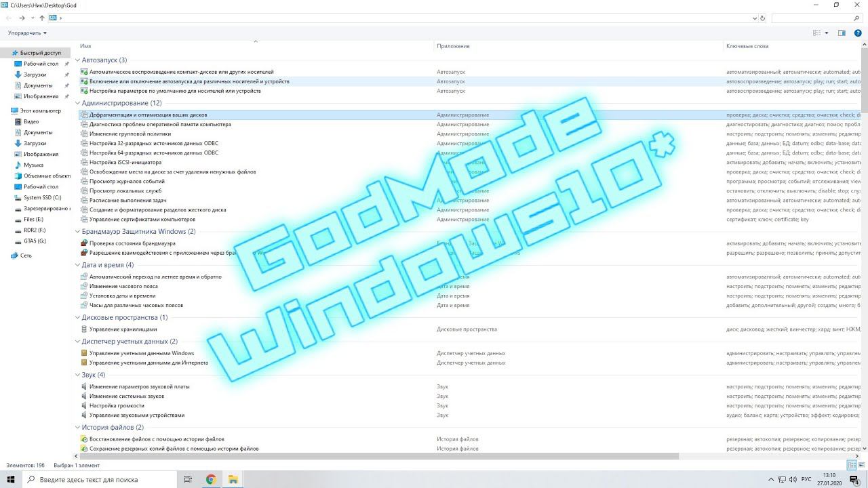Image resolution: width=868 pixels, height=488 pixels.
Task: Open Видео in the sidebar
Action: click(x=31, y=121)
